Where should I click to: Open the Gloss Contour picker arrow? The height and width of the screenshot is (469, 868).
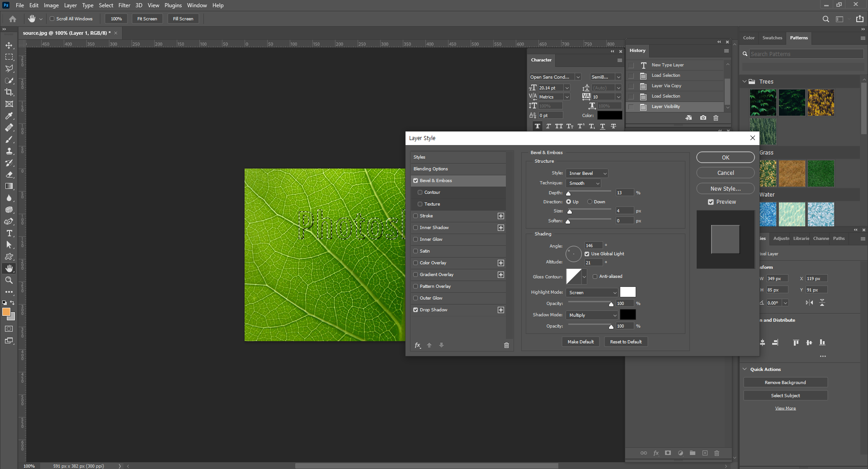pos(584,277)
